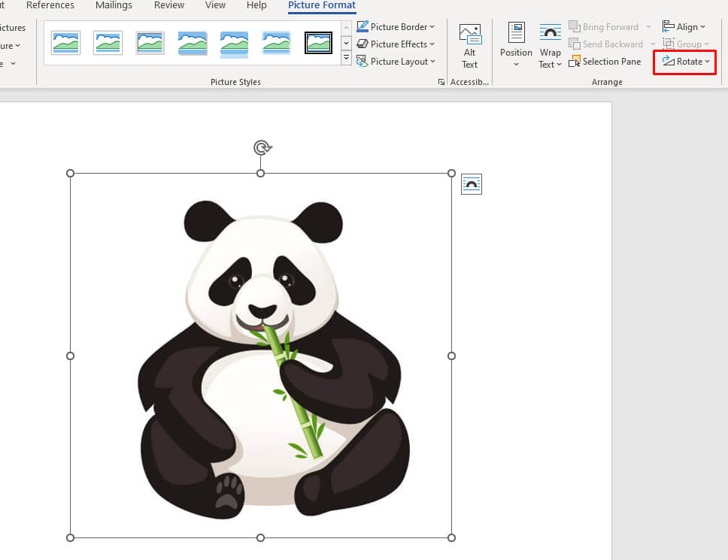Click the rotation handle above the panda

pyautogui.click(x=261, y=147)
